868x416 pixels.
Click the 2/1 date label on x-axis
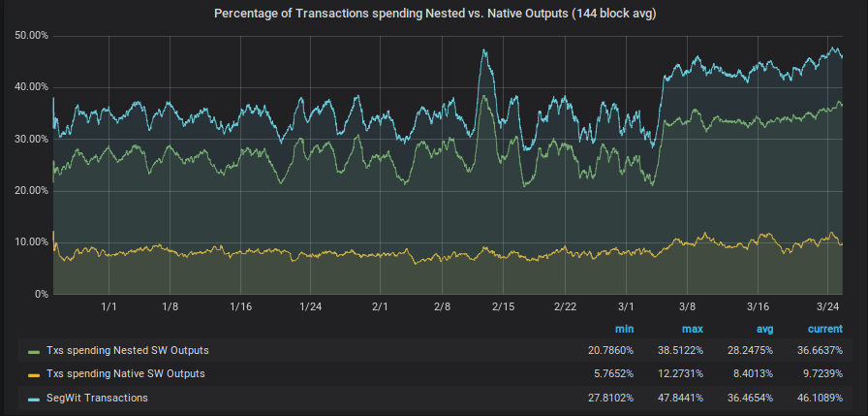[x=380, y=306]
